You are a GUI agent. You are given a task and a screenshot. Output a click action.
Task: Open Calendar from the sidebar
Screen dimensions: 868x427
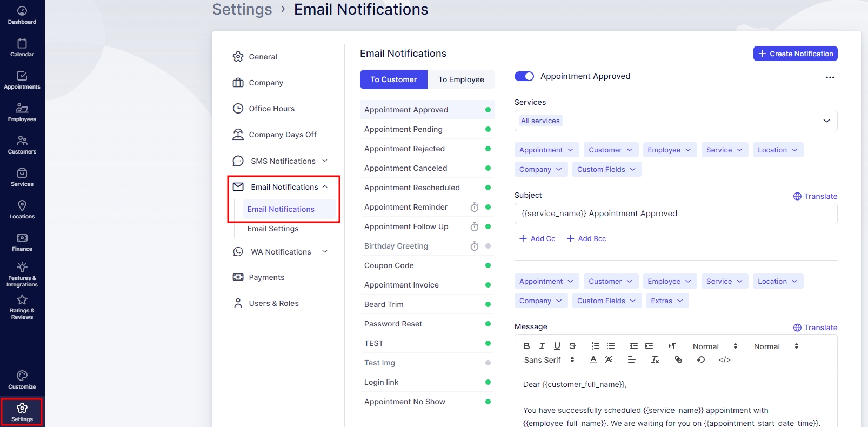coord(22,48)
